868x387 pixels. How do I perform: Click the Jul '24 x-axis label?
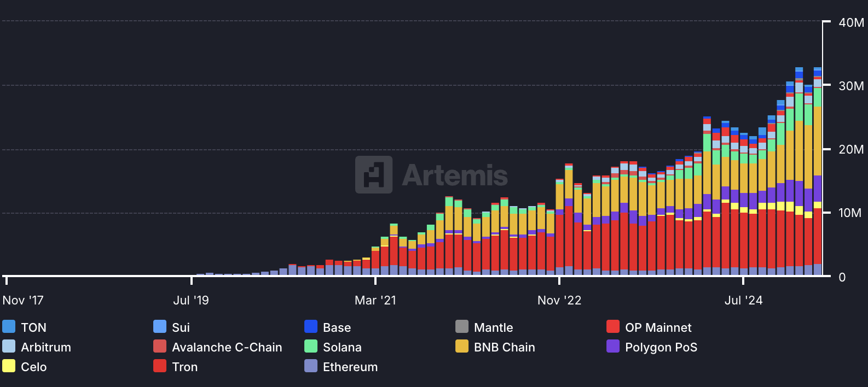743,300
